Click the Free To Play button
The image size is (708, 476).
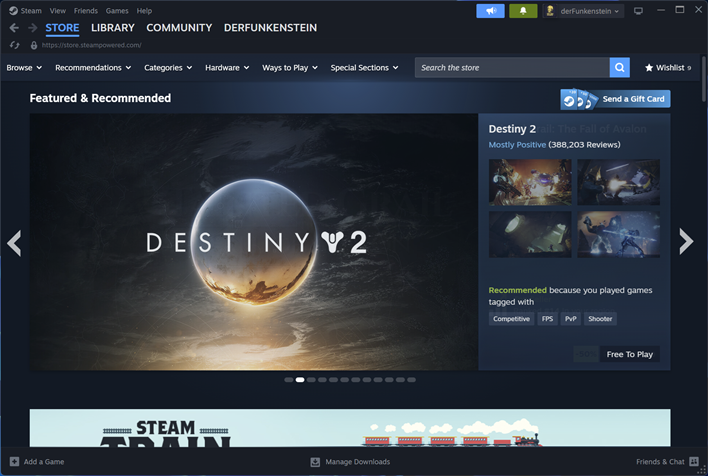coord(630,355)
